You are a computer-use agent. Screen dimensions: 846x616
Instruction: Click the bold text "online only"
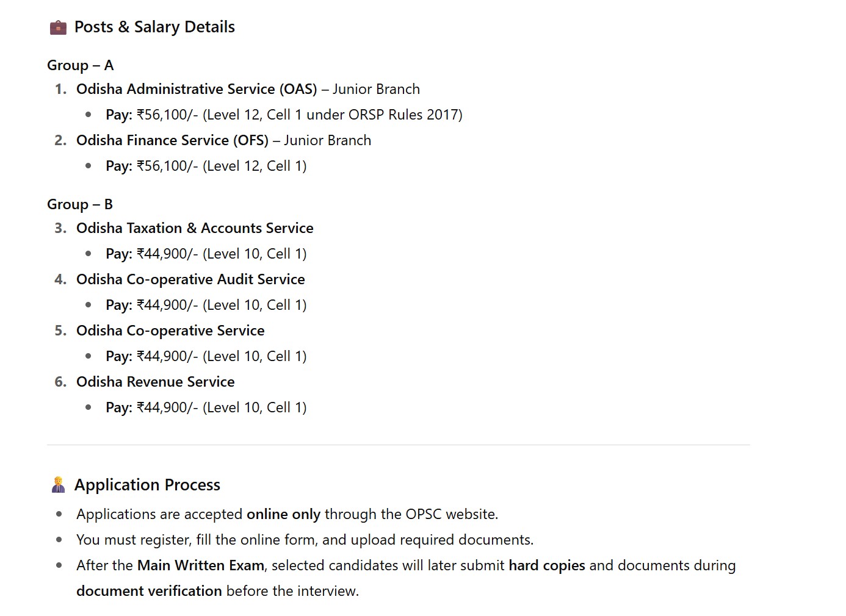(283, 514)
